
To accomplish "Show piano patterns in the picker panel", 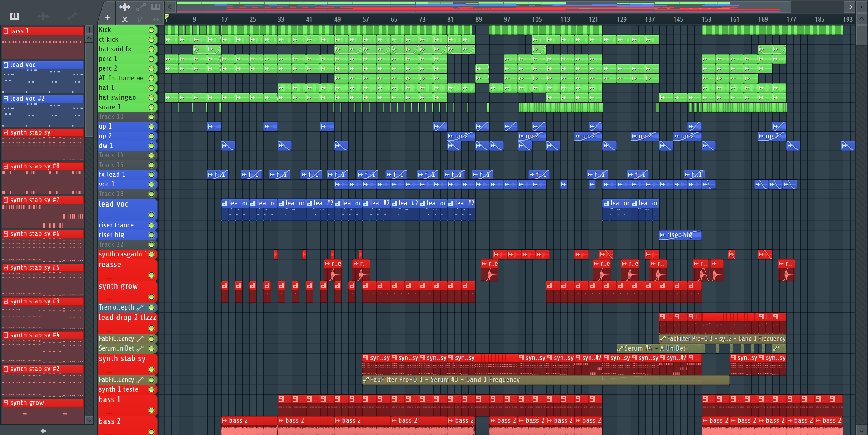I will [x=14, y=16].
